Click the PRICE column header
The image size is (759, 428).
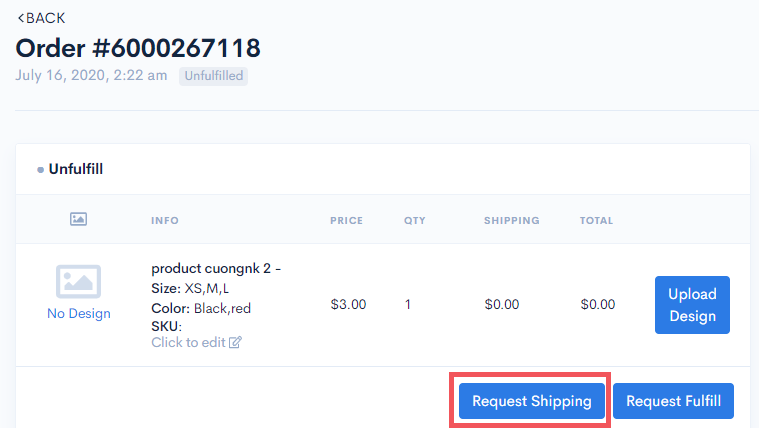(346, 220)
